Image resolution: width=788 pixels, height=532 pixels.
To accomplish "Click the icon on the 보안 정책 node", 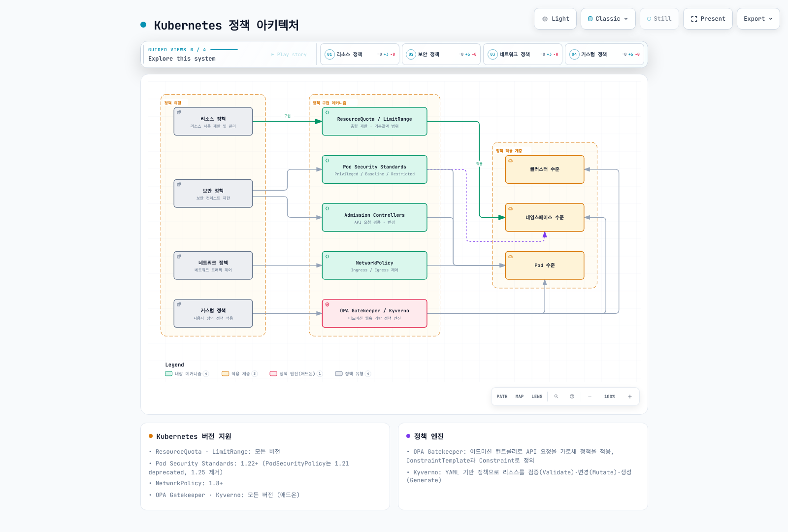I will [x=179, y=184].
